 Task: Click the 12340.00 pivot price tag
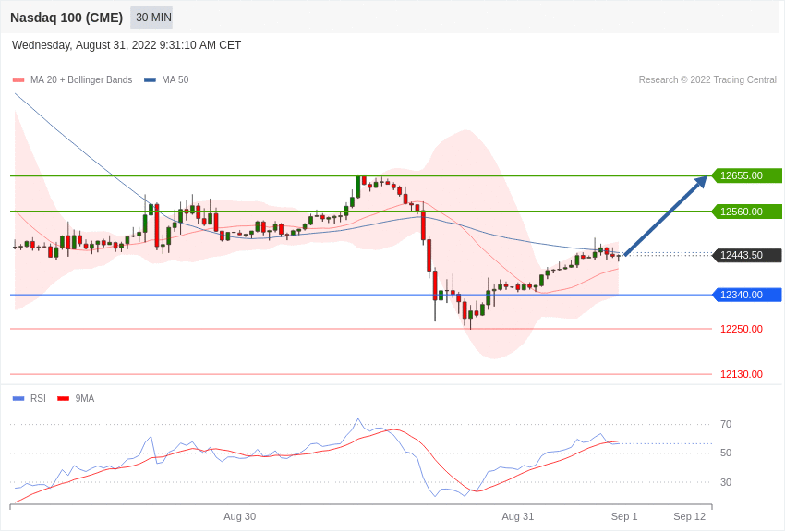pos(747,295)
